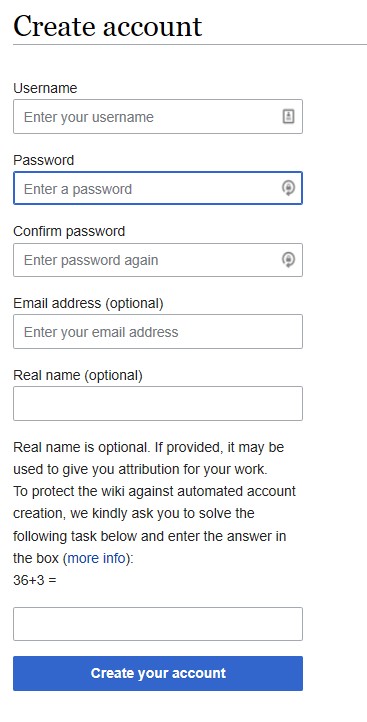Click the 'Username' field label
Image resolution: width=367 pixels, height=722 pixels.
[45, 88]
